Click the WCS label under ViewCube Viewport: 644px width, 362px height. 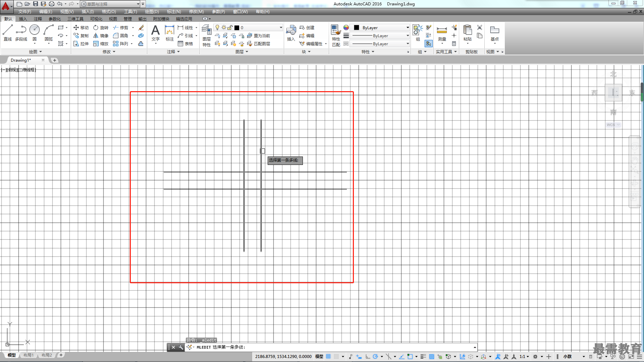tap(611, 125)
